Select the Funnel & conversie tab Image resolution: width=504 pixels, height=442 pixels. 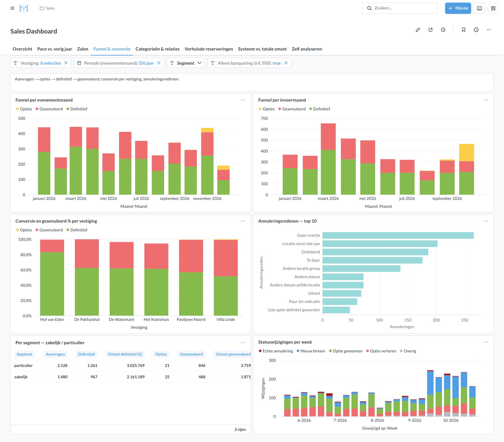click(112, 49)
